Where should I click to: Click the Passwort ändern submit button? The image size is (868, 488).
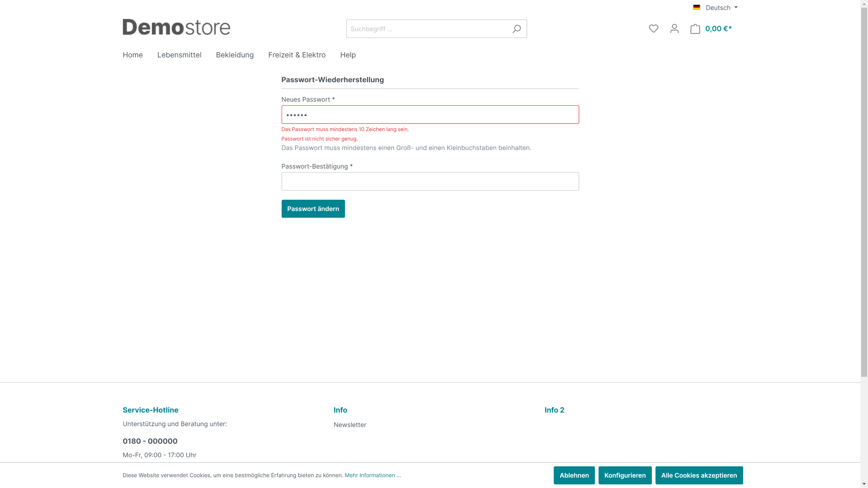point(313,209)
